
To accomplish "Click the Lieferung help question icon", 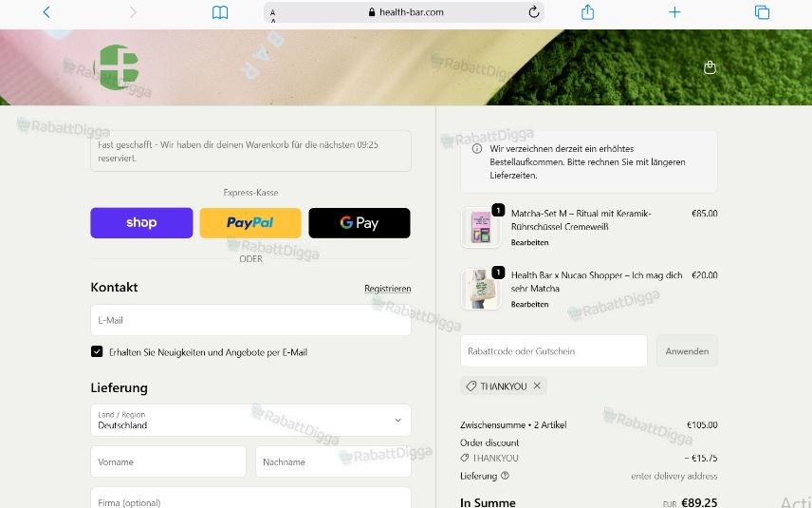I will pos(505,476).
